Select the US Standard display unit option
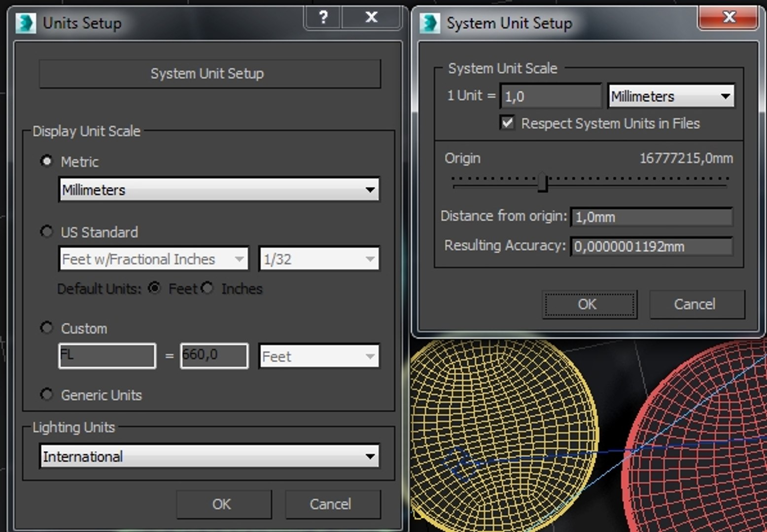Screen dimensions: 767x532 (46, 232)
